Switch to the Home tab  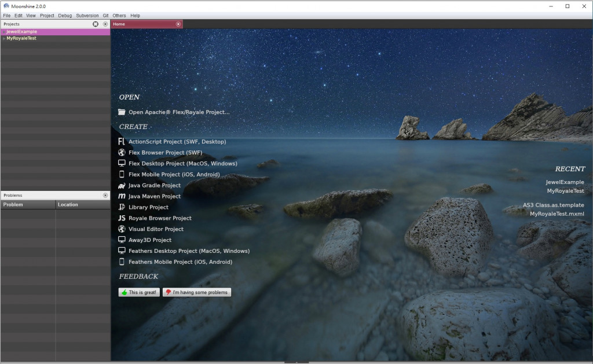click(x=147, y=24)
